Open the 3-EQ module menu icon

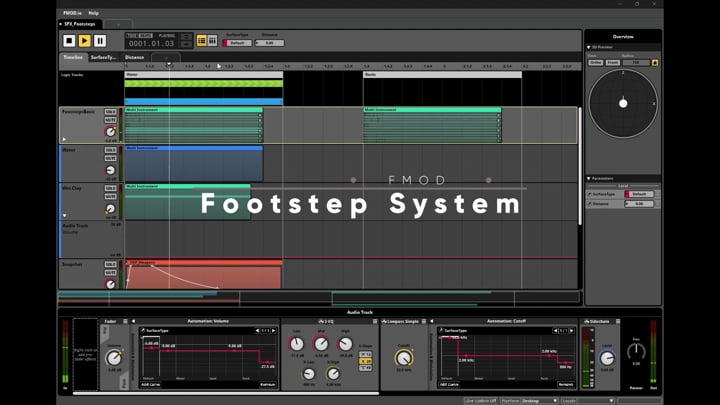point(375,321)
